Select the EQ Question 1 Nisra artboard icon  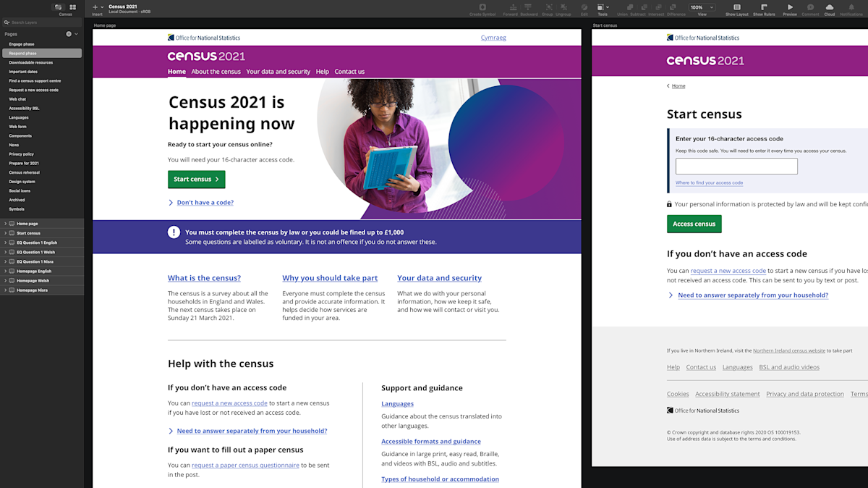click(12, 261)
